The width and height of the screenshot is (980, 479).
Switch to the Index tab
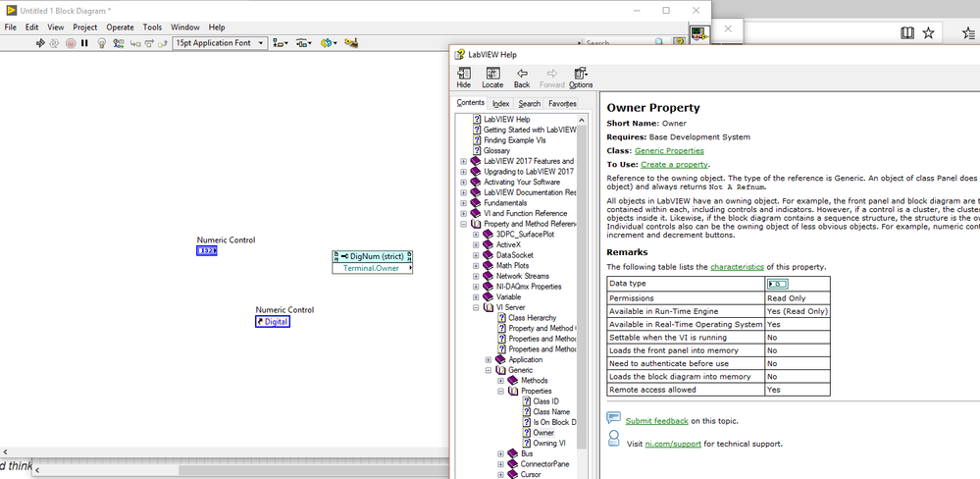click(500, 104)
